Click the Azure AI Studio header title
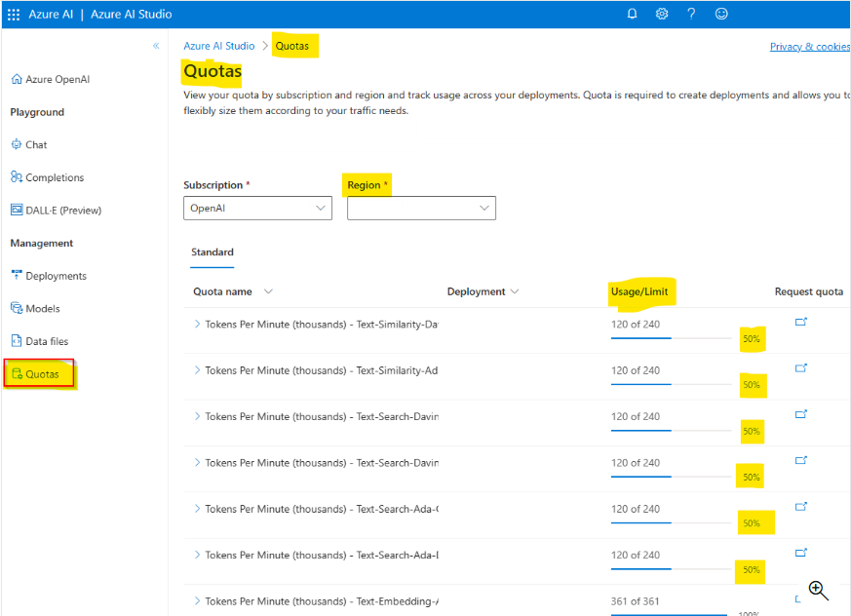The width and height of the screenshot is (851, 616). tap(131, 14)
